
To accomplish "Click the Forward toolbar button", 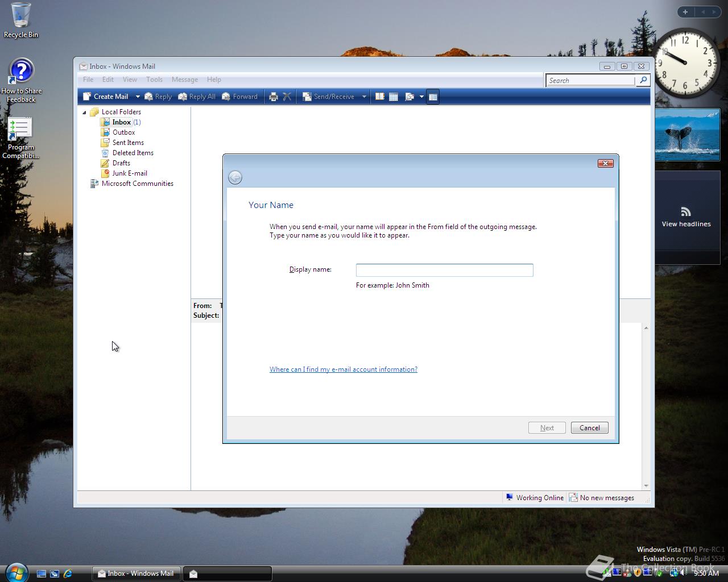I will click(239, 97).
